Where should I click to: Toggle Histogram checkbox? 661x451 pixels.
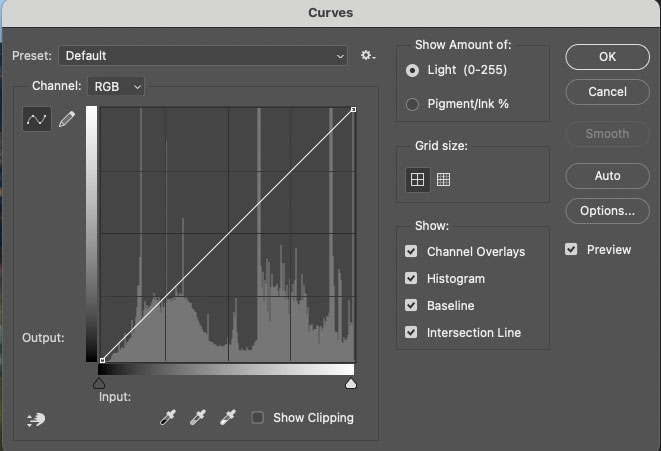[x=411, y=278]
